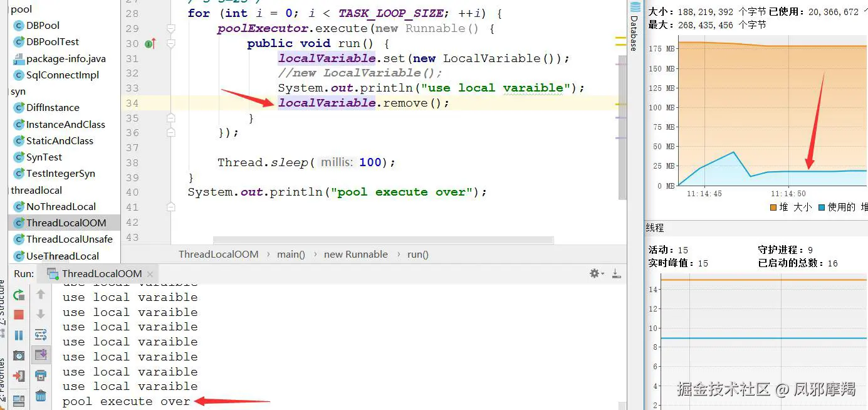868x410 pixels.
Task: Click fold end marker at line 35
Action: coord(171,118)
